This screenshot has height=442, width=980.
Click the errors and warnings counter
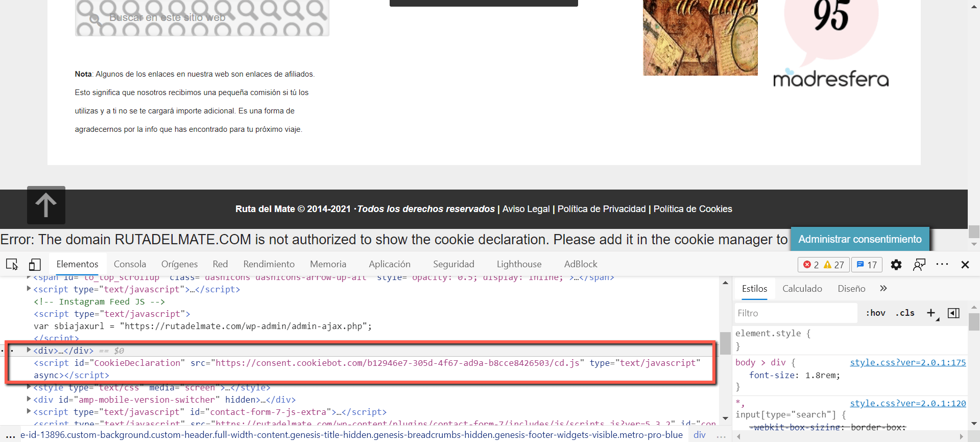pyautogui.click(x=824, y=264)
